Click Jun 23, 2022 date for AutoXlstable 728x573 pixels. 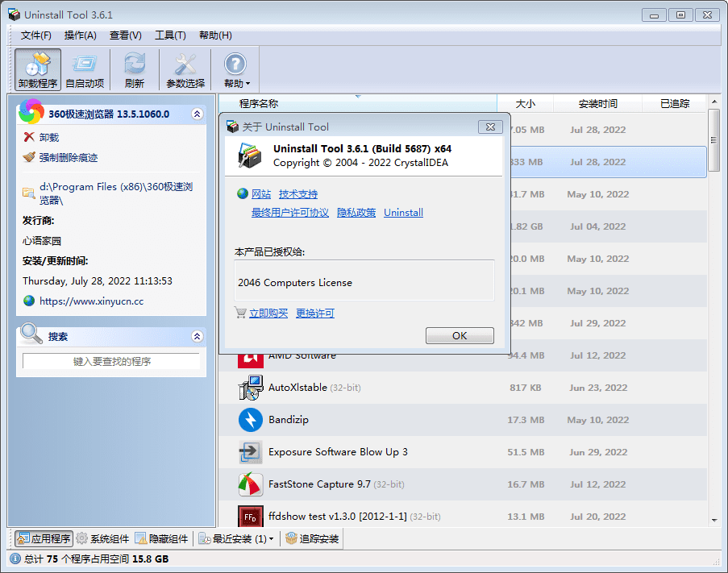tap(598, 388)
